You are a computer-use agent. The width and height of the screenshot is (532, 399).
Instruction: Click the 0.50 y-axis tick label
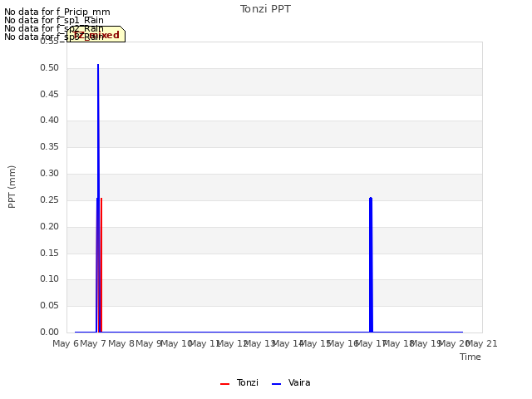[50, 68]
